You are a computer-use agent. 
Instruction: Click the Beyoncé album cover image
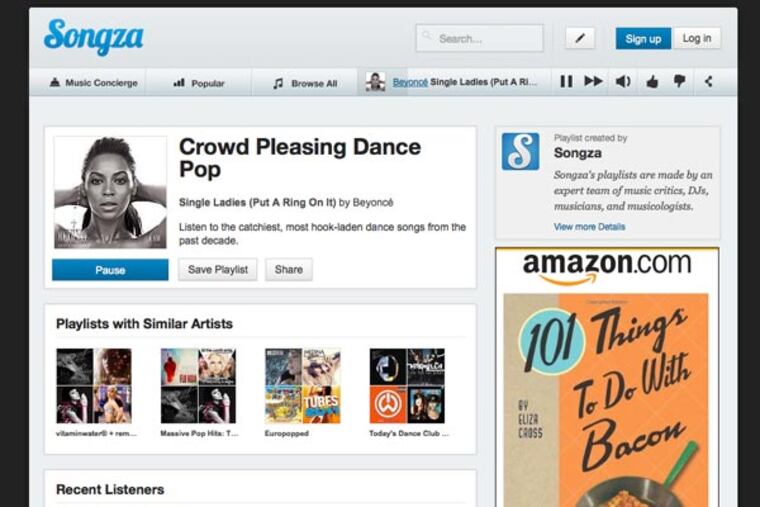pos(110,192)
